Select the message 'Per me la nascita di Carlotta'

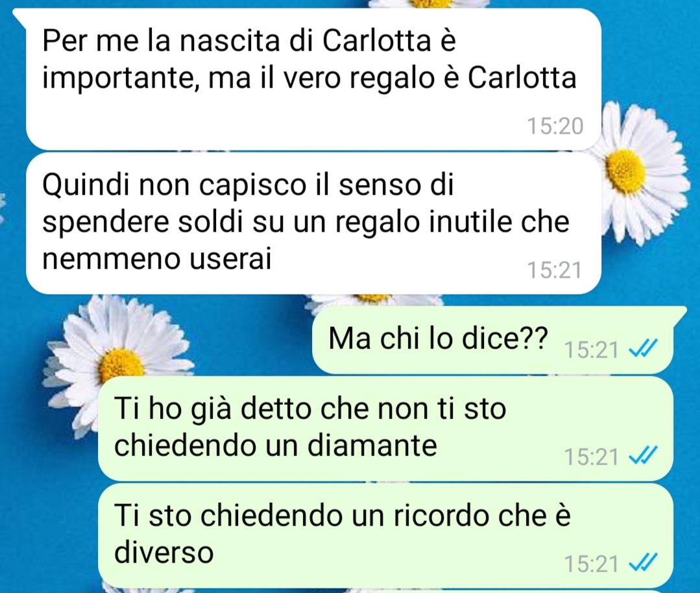313,79
